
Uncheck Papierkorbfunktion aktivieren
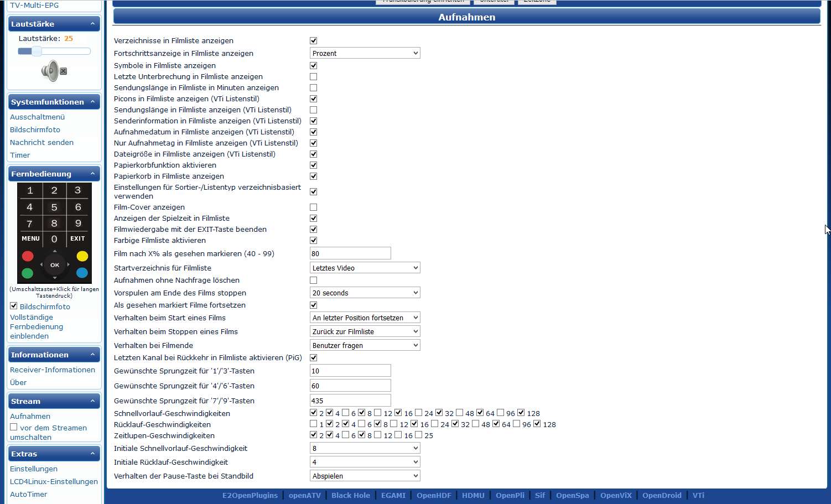point(313,165)
